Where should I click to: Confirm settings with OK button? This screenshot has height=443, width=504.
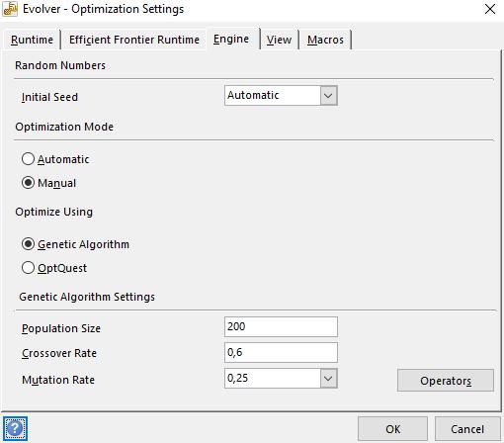coord(392,429)
